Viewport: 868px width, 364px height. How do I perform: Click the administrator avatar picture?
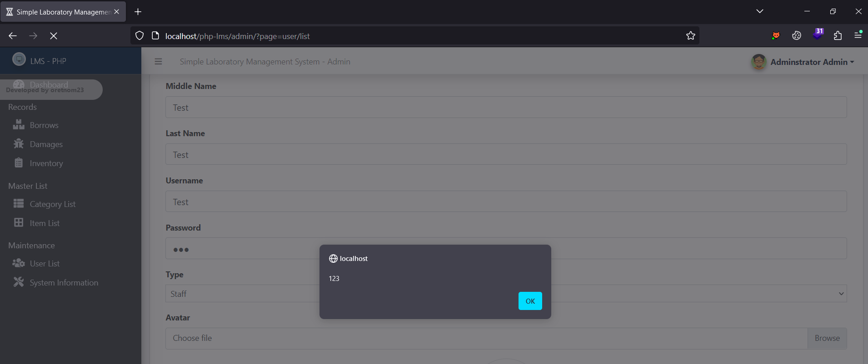coord(759,62)
